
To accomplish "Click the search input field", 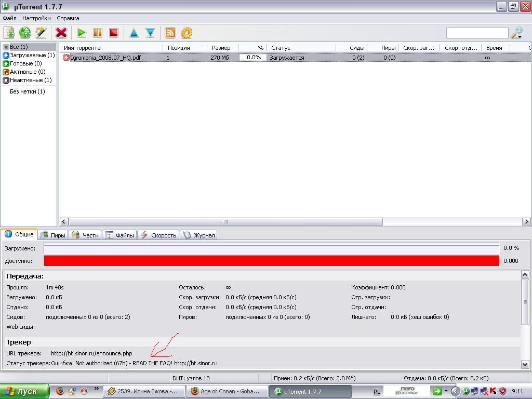I will 477,33.
